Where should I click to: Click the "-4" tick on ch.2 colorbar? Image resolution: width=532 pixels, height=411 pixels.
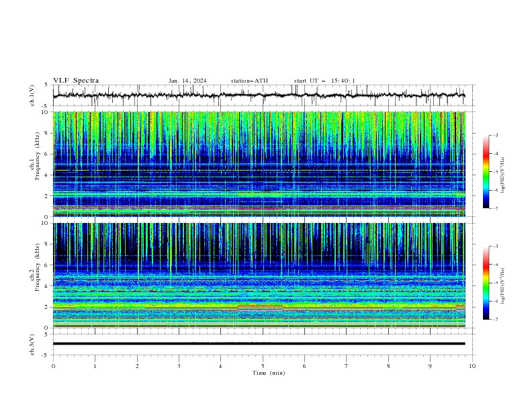(496, 265)
